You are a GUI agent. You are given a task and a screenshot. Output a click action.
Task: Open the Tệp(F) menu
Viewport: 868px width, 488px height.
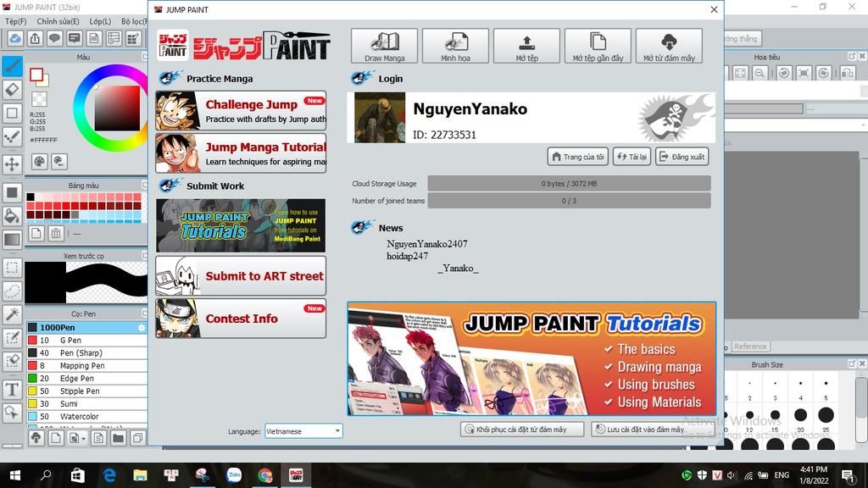tap(16, 21)
